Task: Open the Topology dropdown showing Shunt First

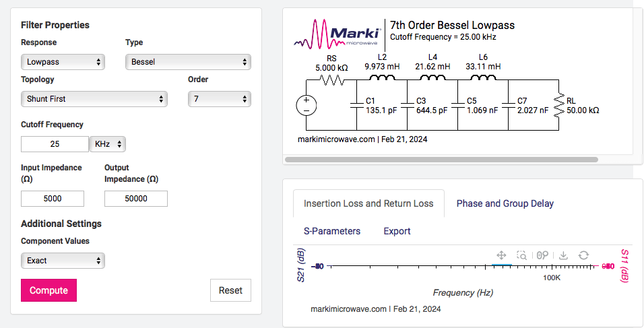Action: tap(94, 99)
